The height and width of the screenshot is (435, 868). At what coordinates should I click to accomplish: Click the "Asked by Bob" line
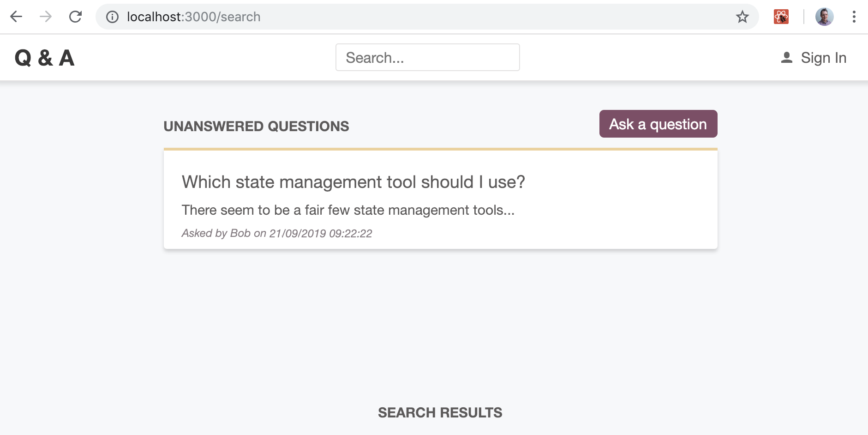tap(276, 233)
